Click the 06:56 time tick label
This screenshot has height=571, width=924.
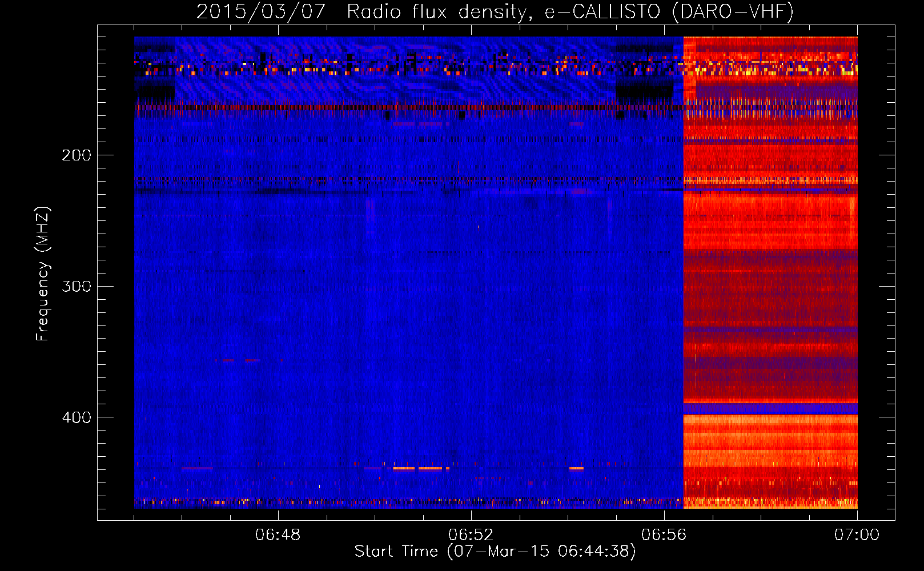point(664,535)
